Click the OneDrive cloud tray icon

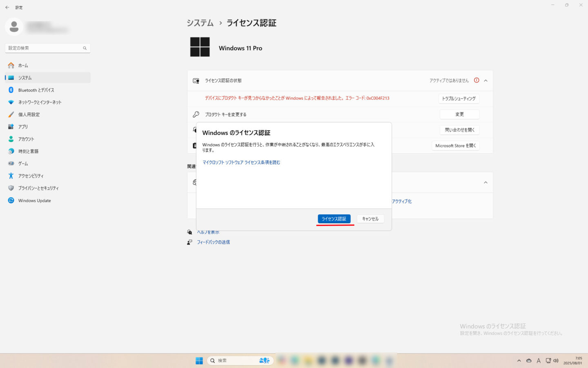click(529, 361)
